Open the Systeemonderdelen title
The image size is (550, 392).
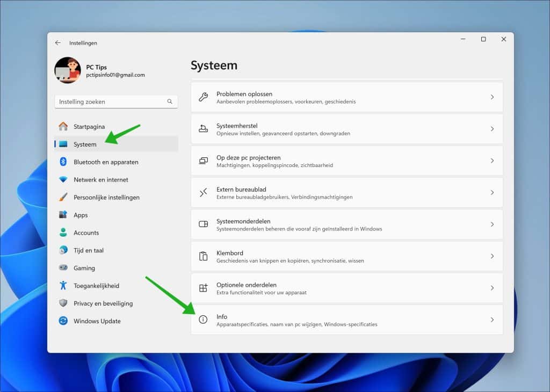tap(243, 221)
